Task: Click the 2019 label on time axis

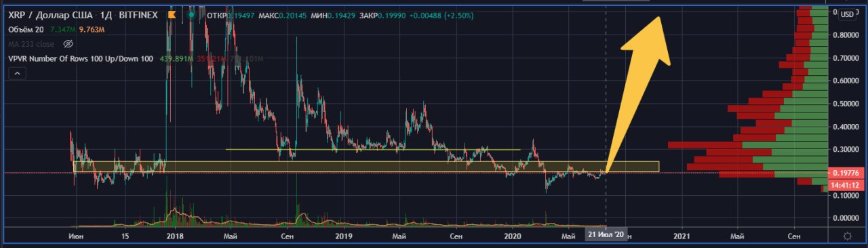Action: click(344, 236)
